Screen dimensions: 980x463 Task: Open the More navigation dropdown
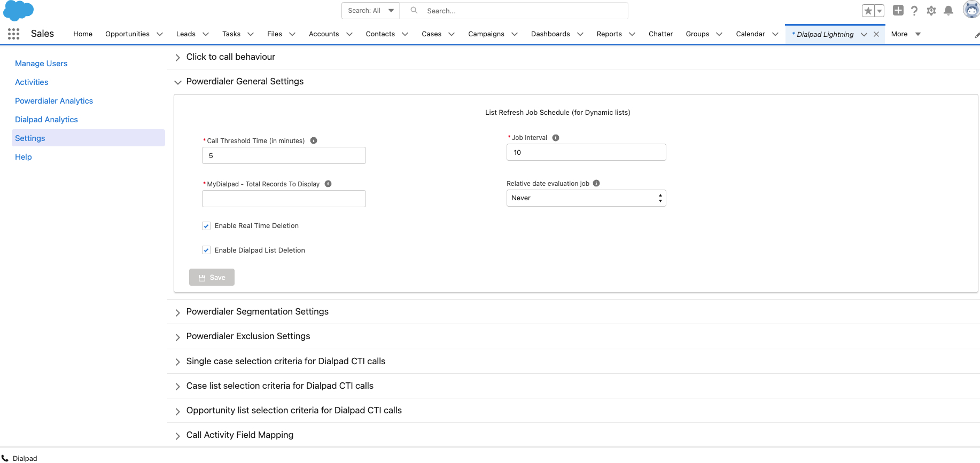tap(906, 34)
